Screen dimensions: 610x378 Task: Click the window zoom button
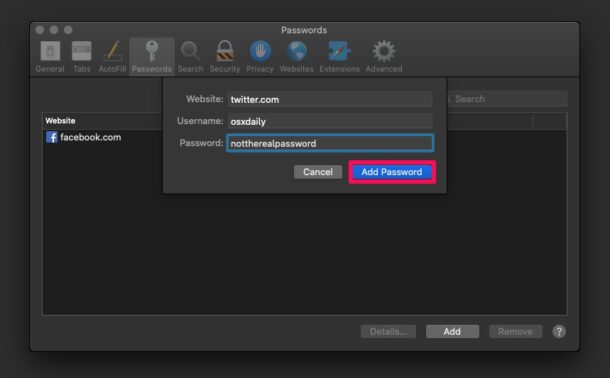pyautogui.click(x=68, y=30)
